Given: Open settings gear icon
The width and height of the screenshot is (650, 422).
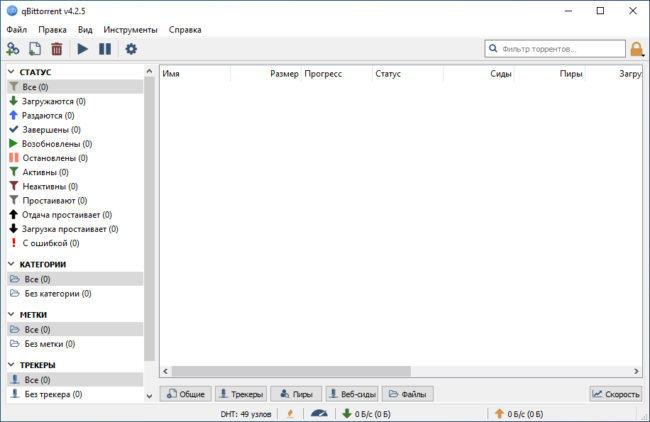Looking at the screenshot, I should [131, 49].
